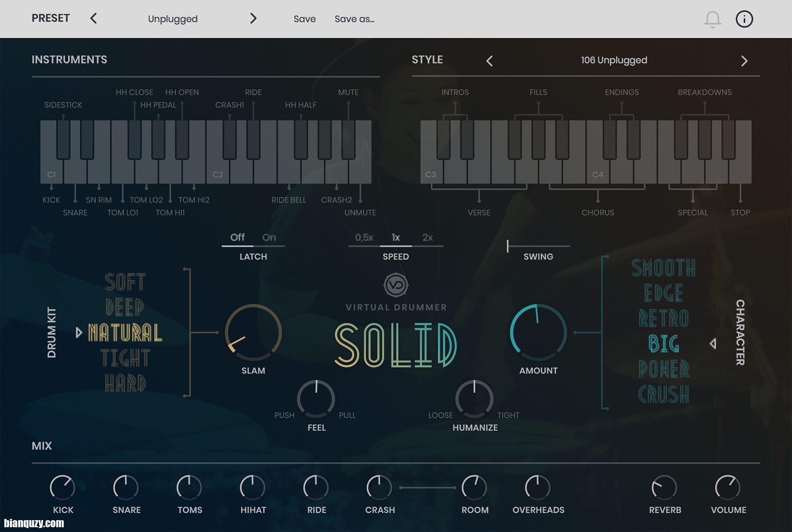Click the Overheads mix knob
The width and height of the screenshot is (792, 532).
pos(538,488)
